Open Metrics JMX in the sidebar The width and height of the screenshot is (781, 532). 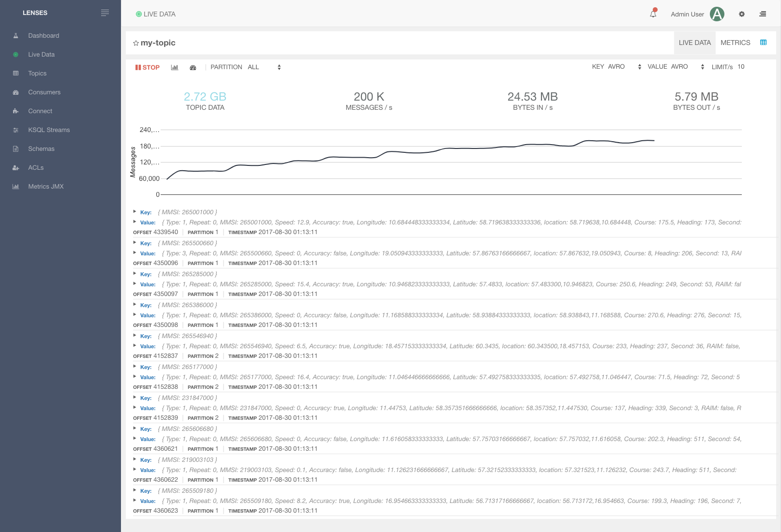46,187
